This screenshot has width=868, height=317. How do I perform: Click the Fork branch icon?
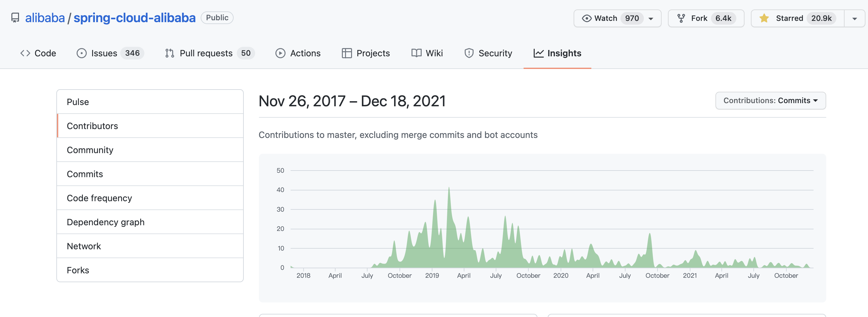coord(681,18)
